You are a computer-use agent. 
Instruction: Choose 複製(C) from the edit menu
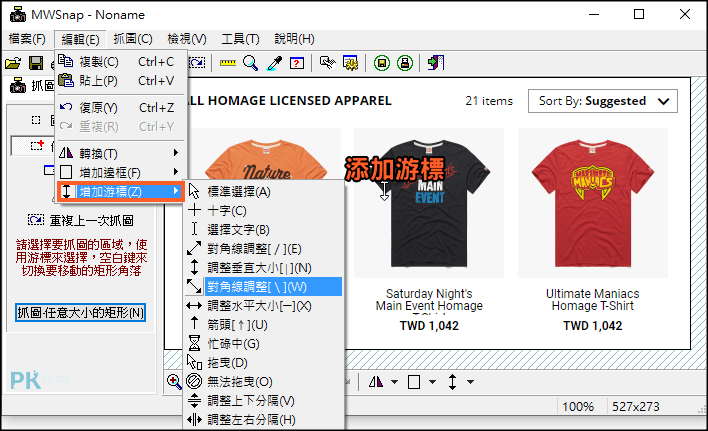pyautogui.click(x=120, y=61)
